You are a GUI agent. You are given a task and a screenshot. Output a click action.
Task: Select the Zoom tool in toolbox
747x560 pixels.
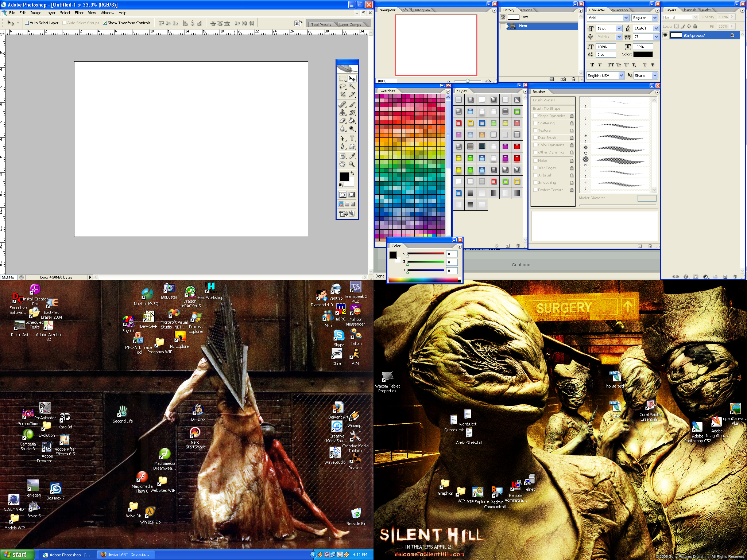tap(352, 164)
